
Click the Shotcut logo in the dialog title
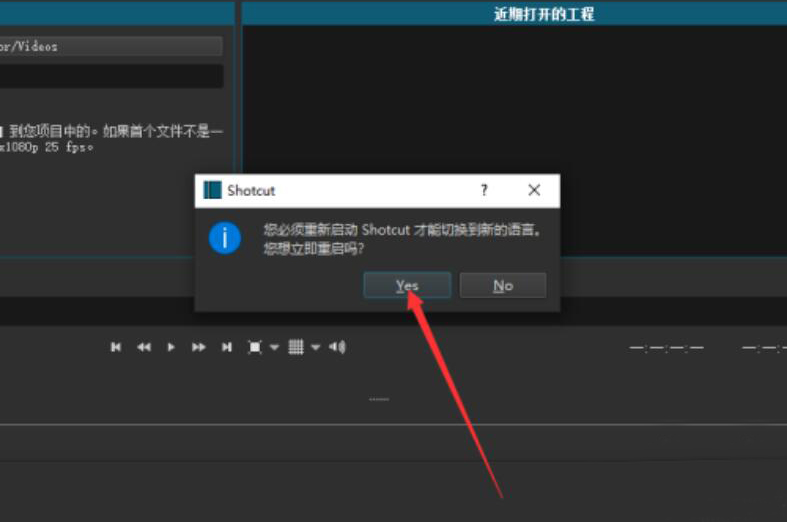coord(212,190)
